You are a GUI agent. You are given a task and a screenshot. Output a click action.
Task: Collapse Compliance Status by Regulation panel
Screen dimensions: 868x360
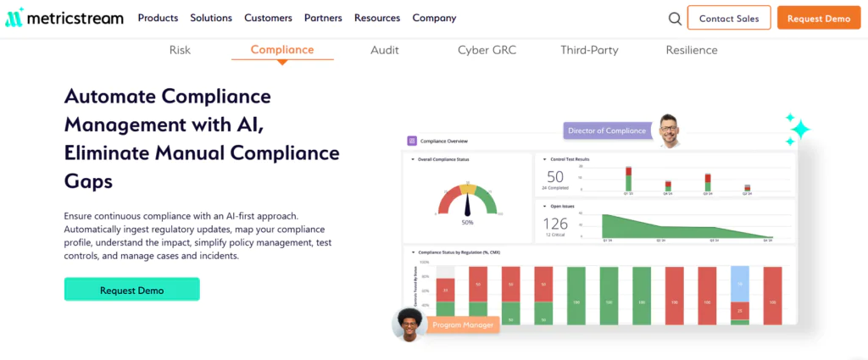point(413,252)
